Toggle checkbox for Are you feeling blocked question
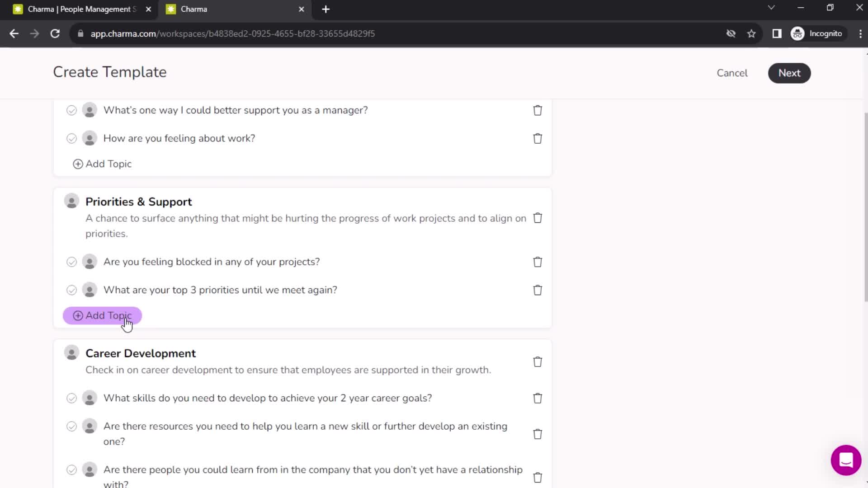Image resolution: width=868 pixels, height=488 pixels. click(x=71, y=262)
